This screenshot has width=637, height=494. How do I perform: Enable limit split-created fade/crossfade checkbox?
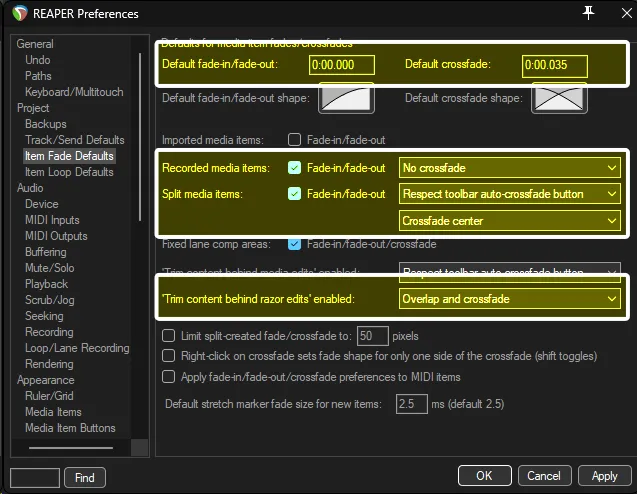[169, 336]
